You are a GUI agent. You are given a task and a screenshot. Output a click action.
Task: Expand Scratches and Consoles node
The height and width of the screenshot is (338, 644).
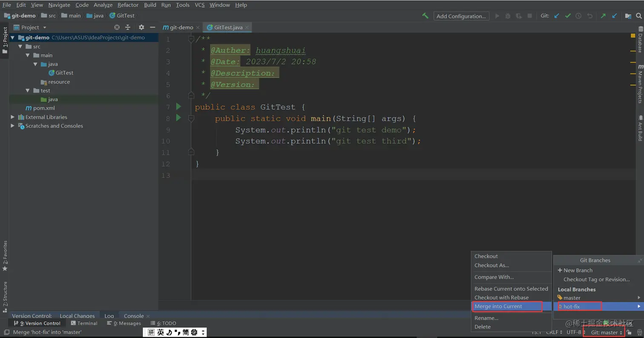point(13,126)
